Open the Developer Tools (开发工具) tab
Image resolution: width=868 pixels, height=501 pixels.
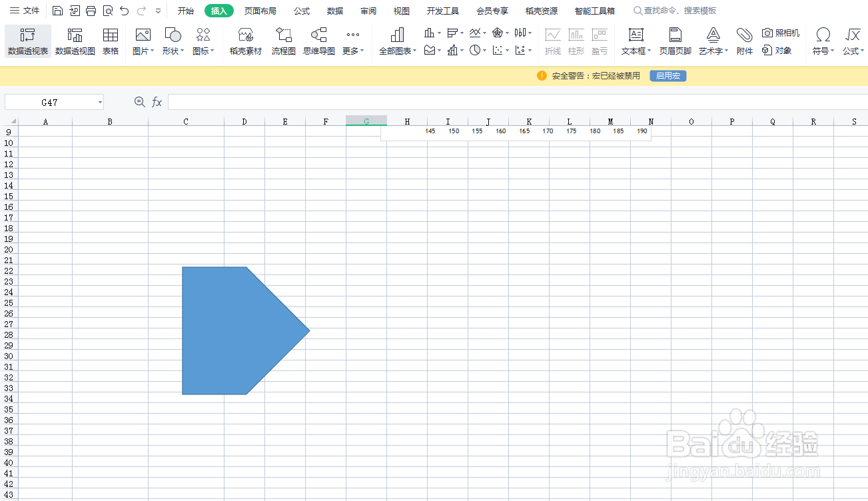coord(443,11)
